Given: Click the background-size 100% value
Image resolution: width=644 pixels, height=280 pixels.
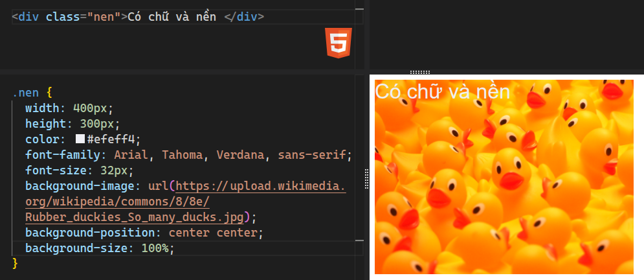Looking at the screenshot, I should pos(155,248).
